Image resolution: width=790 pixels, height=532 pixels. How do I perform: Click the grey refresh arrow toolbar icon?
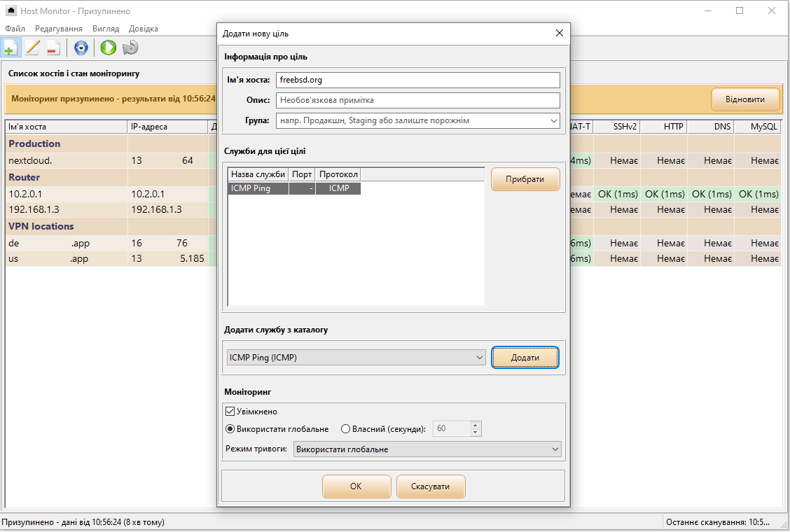pyautogui.click(x=130, y=48)
